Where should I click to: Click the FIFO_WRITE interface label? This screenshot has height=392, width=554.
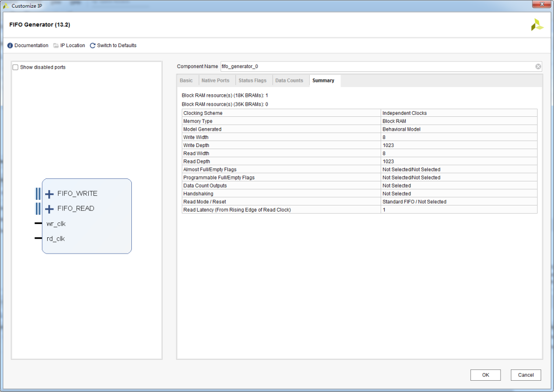click(x=77, y=193)
